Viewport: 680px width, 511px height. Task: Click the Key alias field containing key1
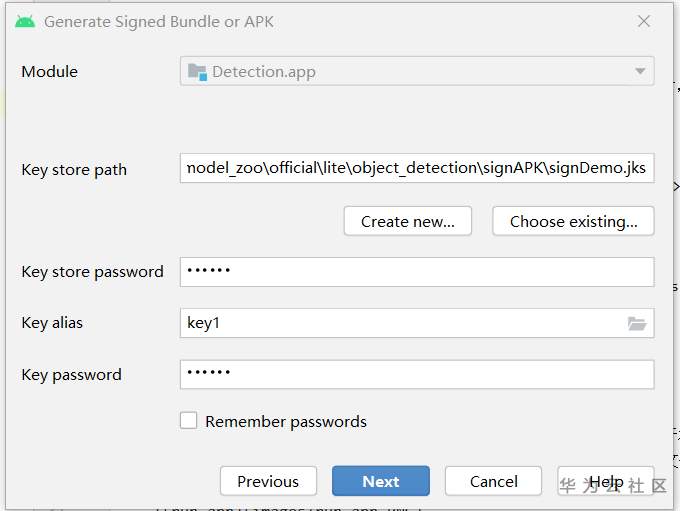(400, 323)
